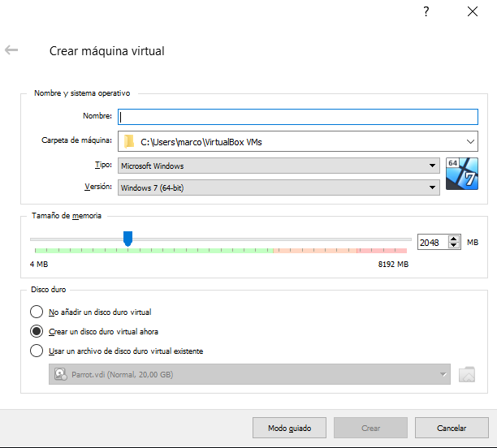Click the memory size slider handle
The height and width of the screenshot is (448, 497).
coord(127,239)
